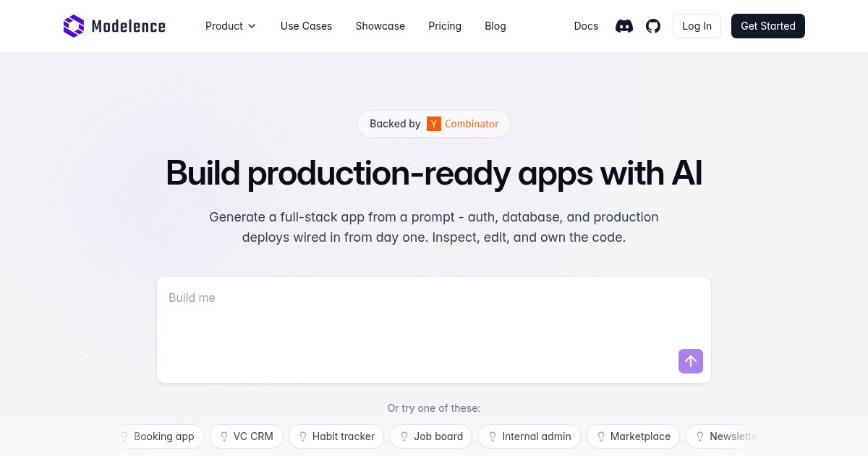Open the GitHub icon link
This screenshot has width=868, height=456.
pos(653,26)
